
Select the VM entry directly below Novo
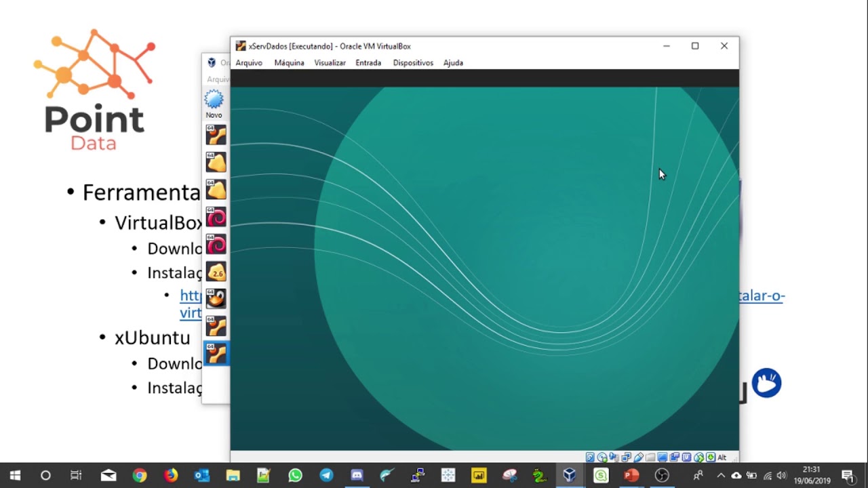tap(216, 135)
